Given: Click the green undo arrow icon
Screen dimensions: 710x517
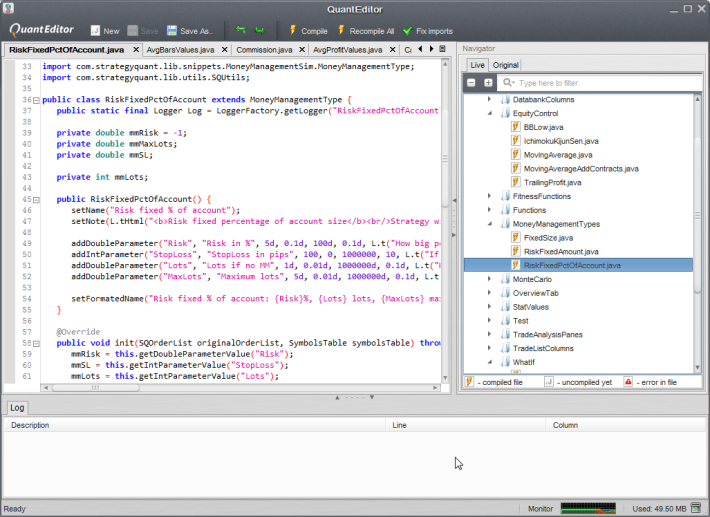Looking at the screenshot, I should [240, 30].
